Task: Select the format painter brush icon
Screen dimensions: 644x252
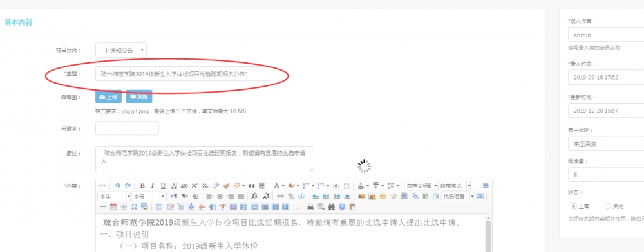Action: tap(226, 186)
